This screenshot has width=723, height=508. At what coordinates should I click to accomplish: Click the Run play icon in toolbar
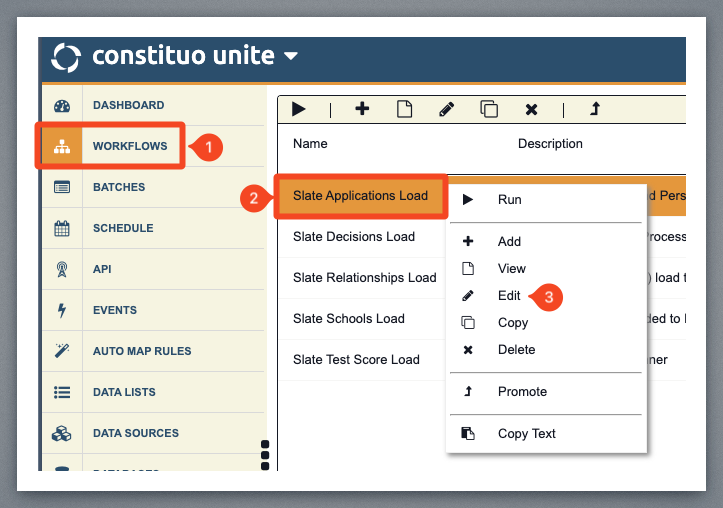299,109
